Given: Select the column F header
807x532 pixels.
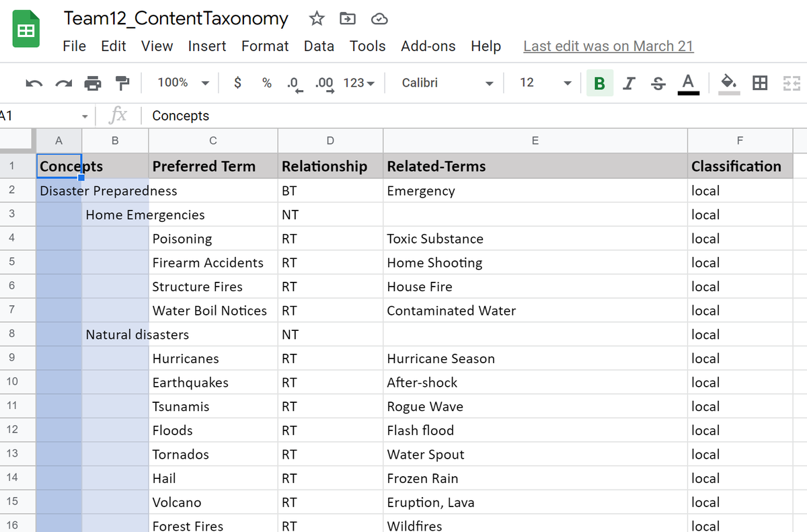Looking at the screenshot, I should pos(740,141).
